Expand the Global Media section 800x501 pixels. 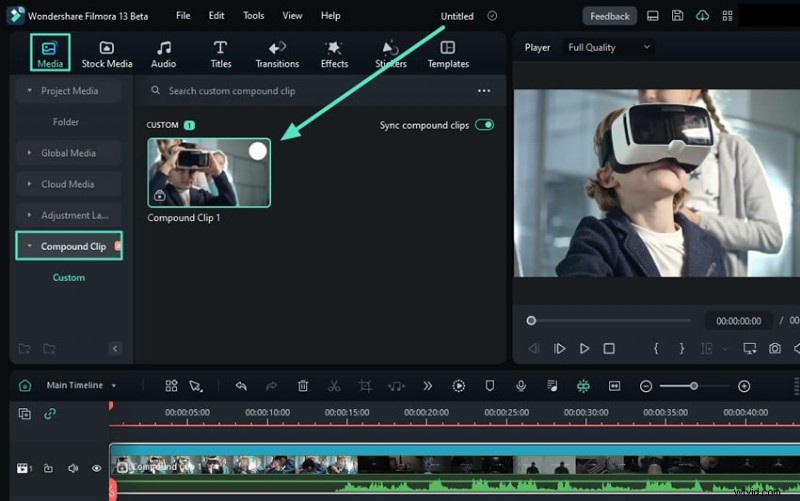[x=68, y=153]
